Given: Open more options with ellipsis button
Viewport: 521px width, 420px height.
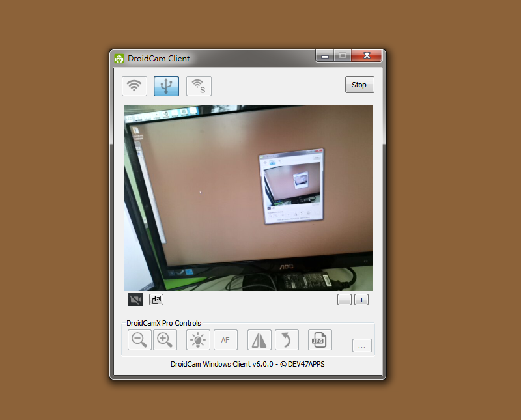Looking at the screenshot, I should pos(362,346).
